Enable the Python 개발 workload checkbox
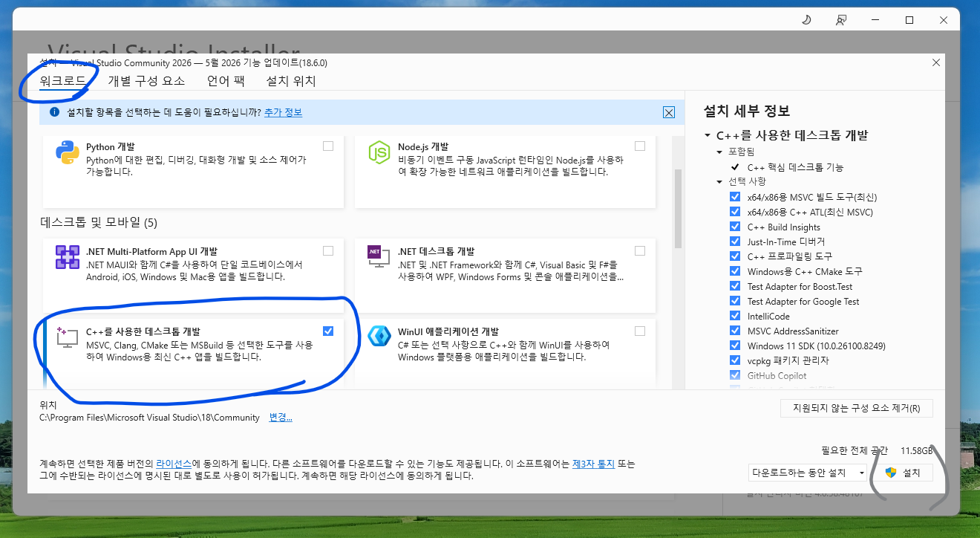The width and height of the screenshot is (980, 538). coord(328,146)
